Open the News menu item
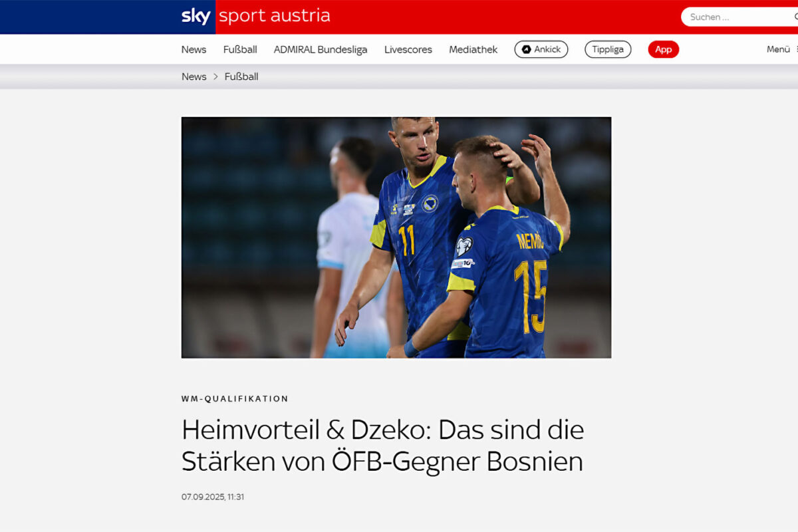Viewport: 798px width, 532px height. coord(194,49)
